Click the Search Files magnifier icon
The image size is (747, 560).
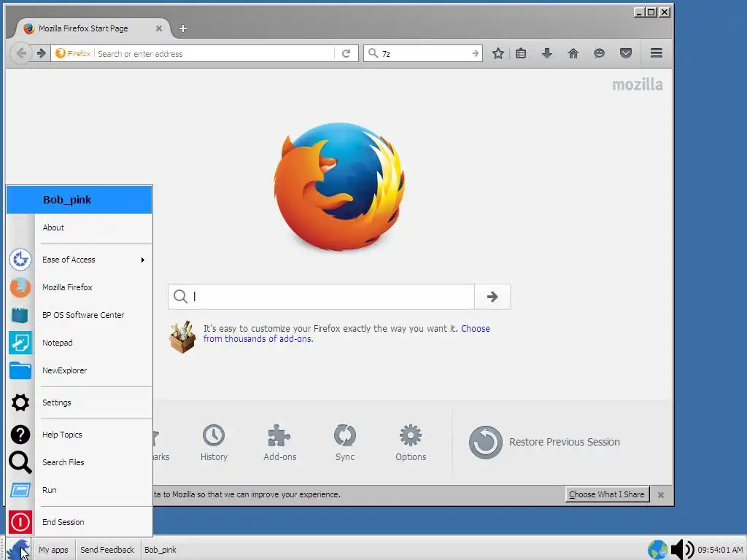[x=20, y=462]
